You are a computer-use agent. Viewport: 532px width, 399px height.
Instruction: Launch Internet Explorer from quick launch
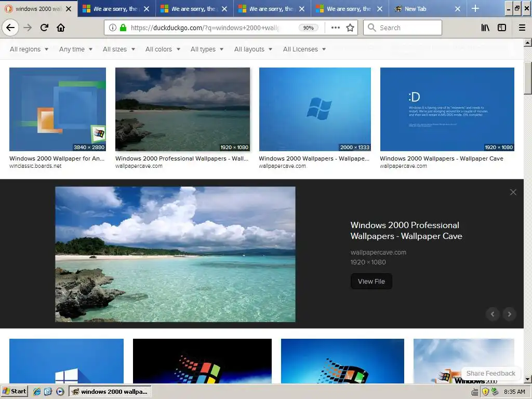(x=37, y=392)
